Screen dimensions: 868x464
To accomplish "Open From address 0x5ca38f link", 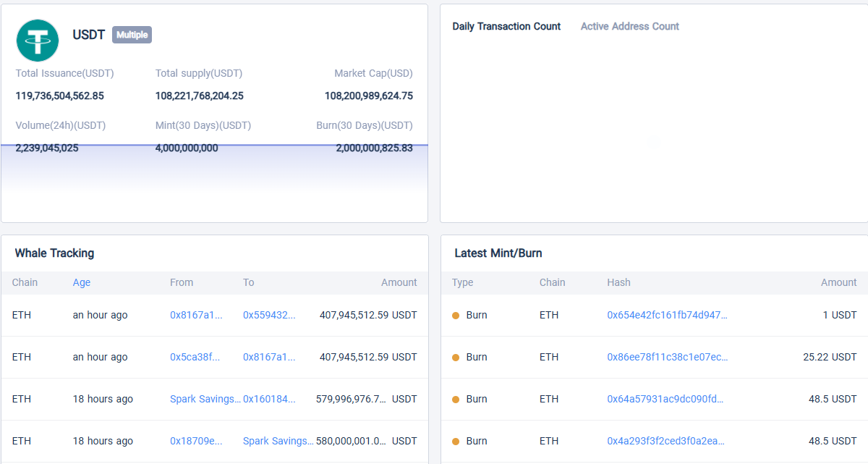I will point(195,357).
